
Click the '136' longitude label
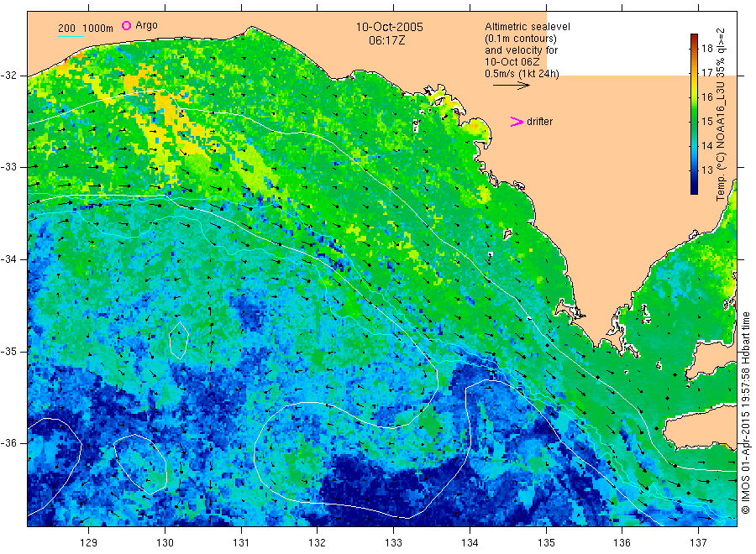click(x=622, y=543)
